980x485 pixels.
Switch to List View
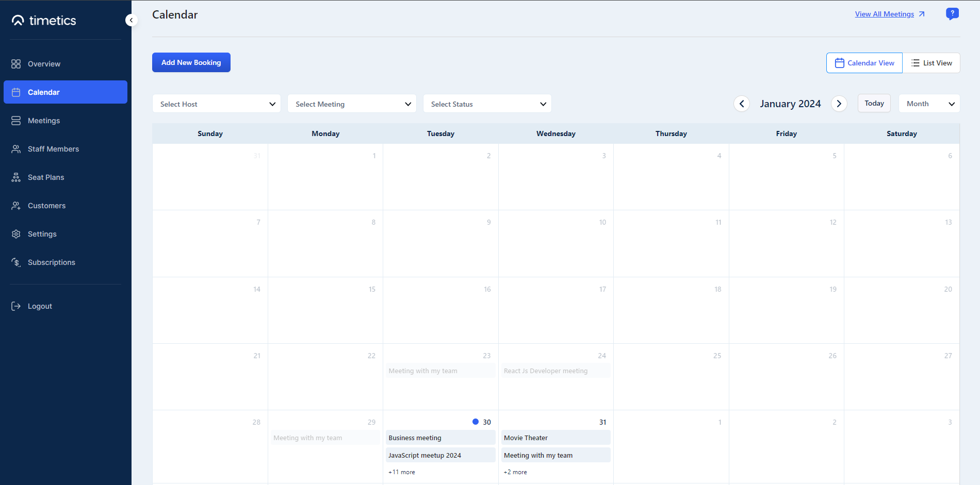click(x=932, y=62)
